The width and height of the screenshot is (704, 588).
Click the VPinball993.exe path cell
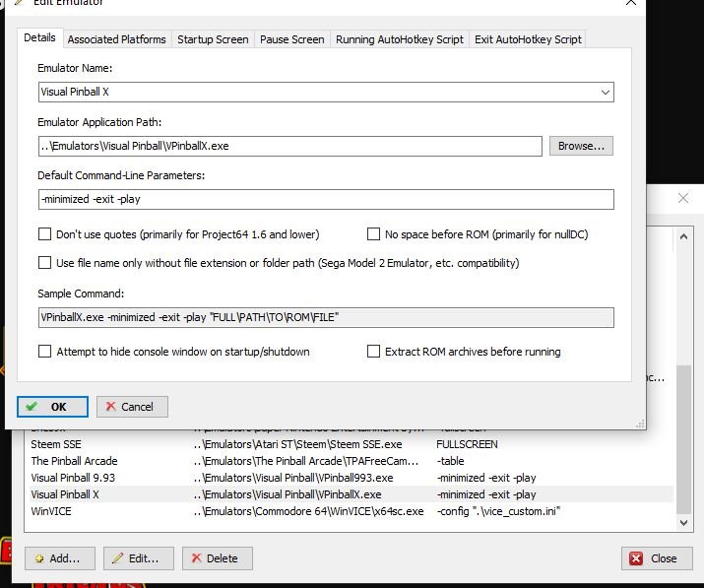pyautogui.click(x=293, y=478)
